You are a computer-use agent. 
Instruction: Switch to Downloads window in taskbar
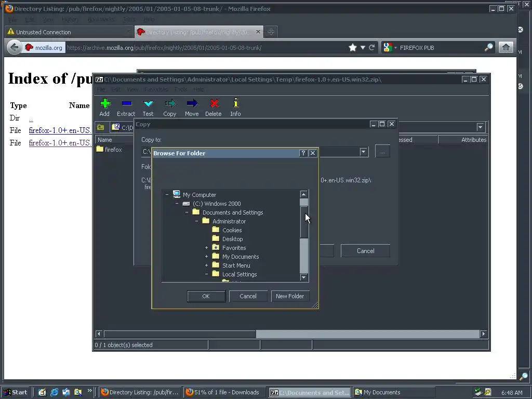225,392
